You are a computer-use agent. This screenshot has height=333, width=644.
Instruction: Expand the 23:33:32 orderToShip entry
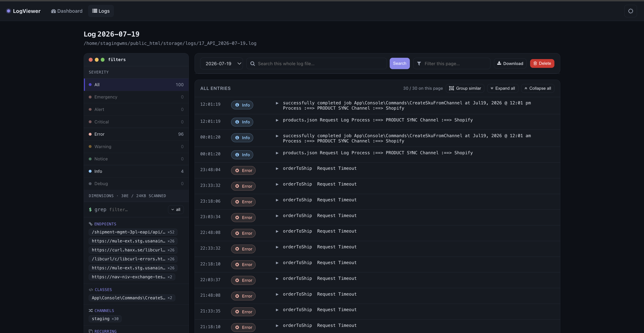(x=277, y=184)
